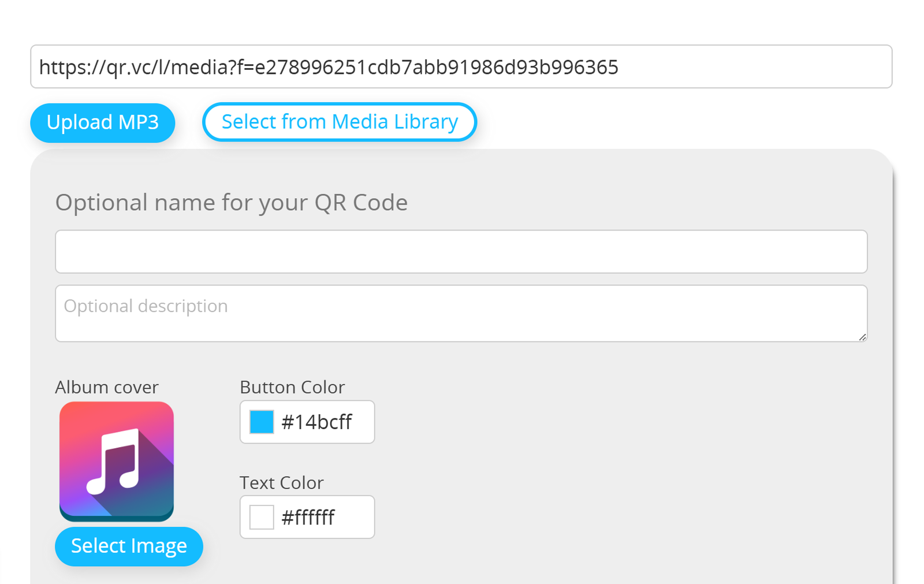
Task: Select the white #ffffff color preview square
Action: pyautogui.click(x=261, y=517)
